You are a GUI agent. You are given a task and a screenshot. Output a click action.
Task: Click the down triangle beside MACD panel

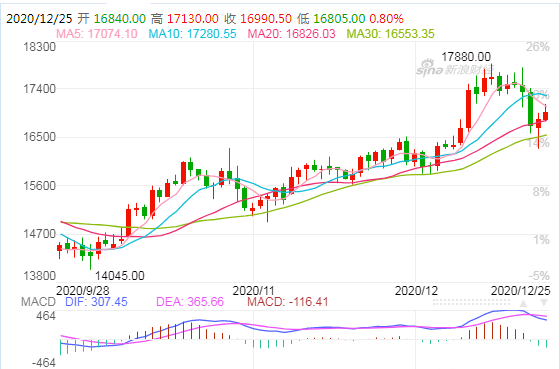[544, 303]
